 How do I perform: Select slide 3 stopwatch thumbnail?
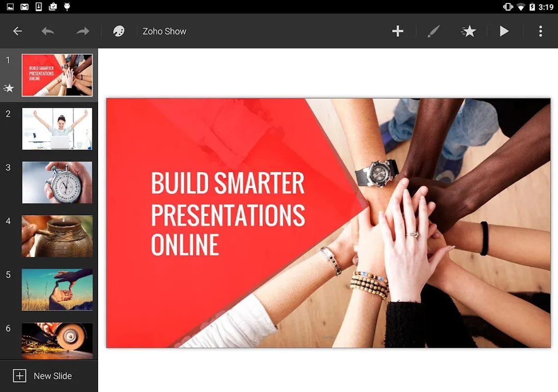click(57, 182)
